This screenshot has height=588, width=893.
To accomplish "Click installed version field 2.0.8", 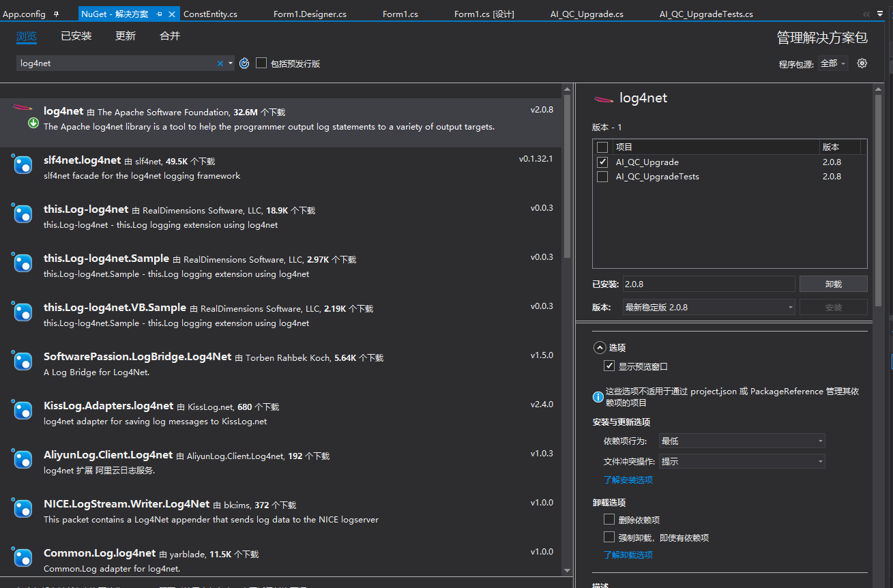I will (709, 284).
